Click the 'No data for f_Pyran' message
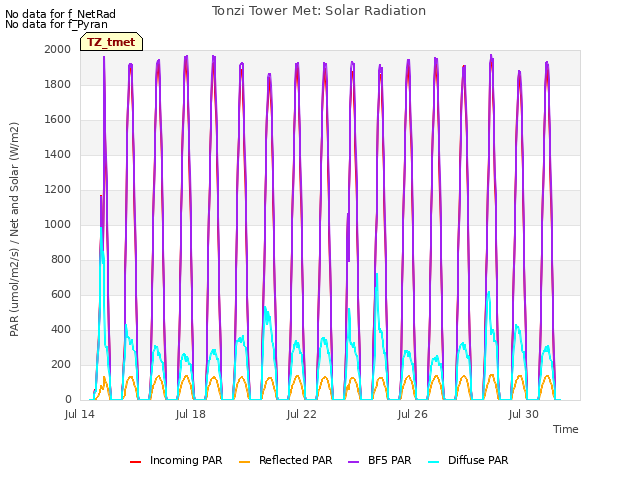This screenshot has width=640, height=480. 56,24
